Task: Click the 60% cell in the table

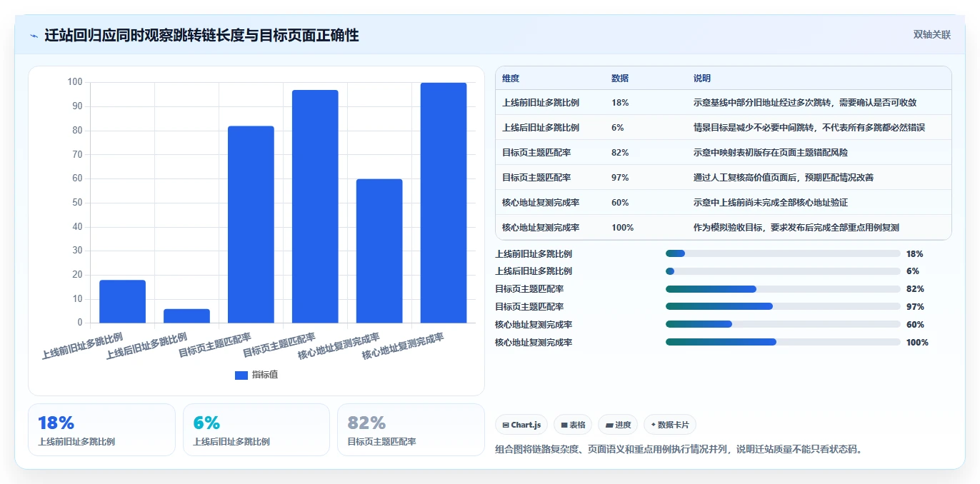Action: [620, 203]
